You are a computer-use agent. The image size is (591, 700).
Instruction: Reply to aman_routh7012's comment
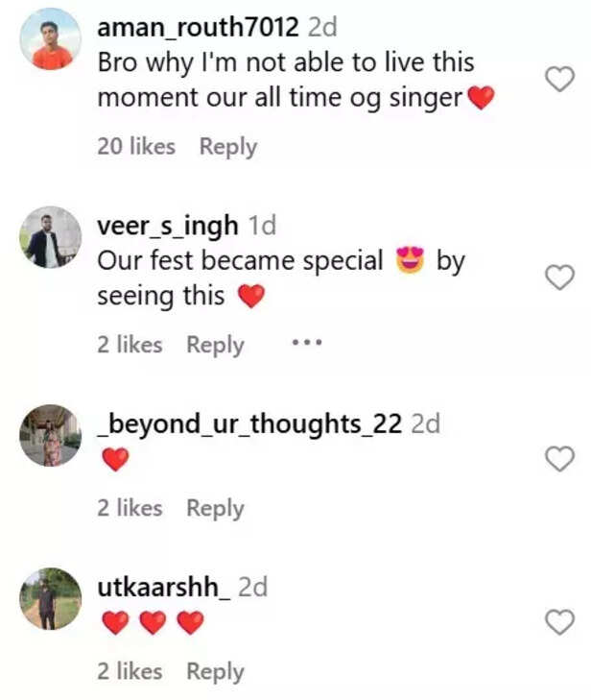[x=228, y=147]
